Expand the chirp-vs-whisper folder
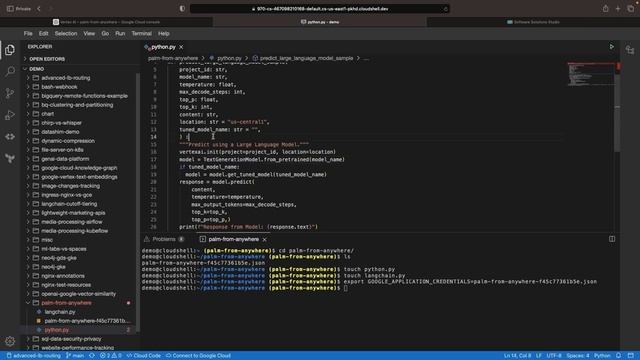 pyautogui.click(x=62, y=123)
